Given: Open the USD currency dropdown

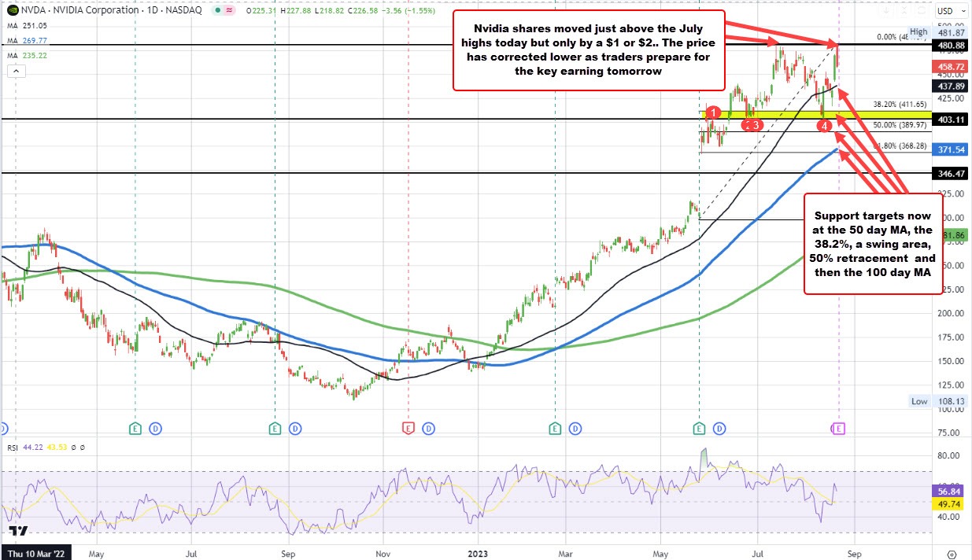Looking at the screenshot, I should tap(948, 11).
